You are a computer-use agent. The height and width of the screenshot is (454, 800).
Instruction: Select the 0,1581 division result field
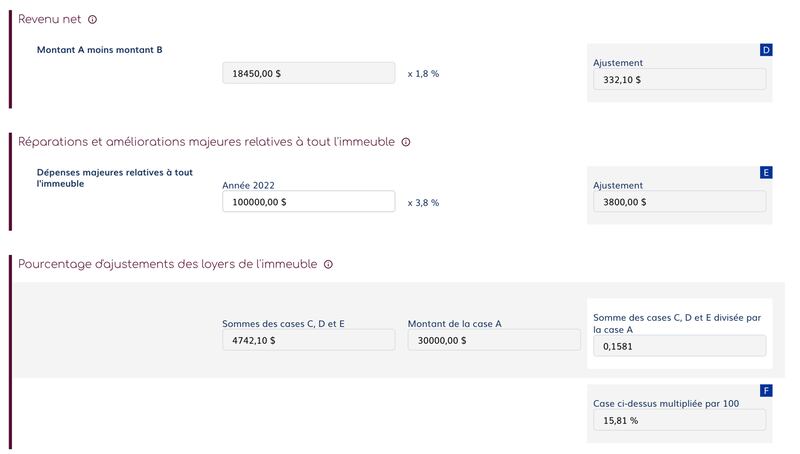[x=679, y=347]
